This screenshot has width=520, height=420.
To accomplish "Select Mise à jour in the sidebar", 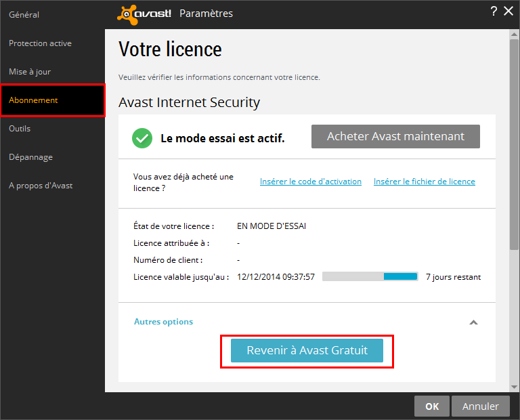I will 30,72.
